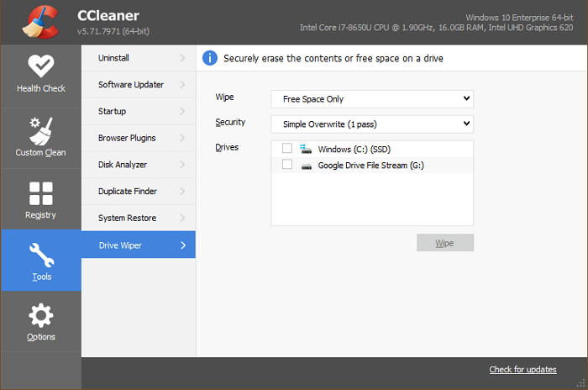Viewport: 588px width, 390px height.
Task: Click Google Drive File Stream drive icon
Action: click(x=307, y=166)
